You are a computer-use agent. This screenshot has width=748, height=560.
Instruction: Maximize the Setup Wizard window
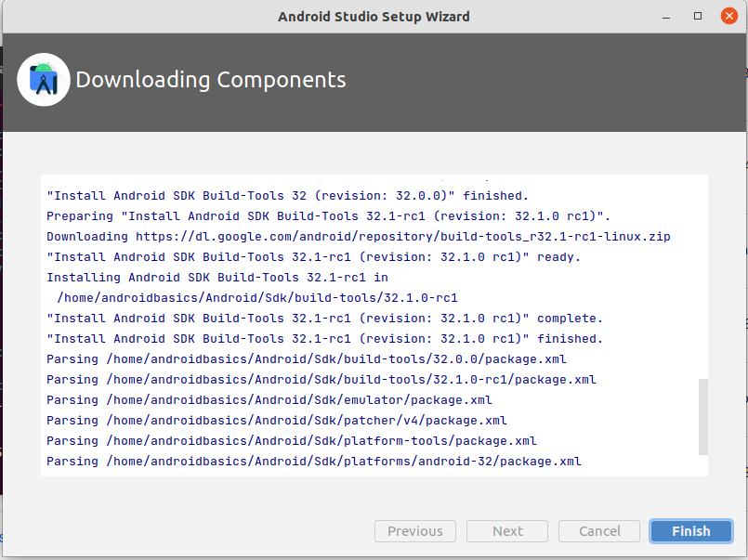[x=698, y=17]
